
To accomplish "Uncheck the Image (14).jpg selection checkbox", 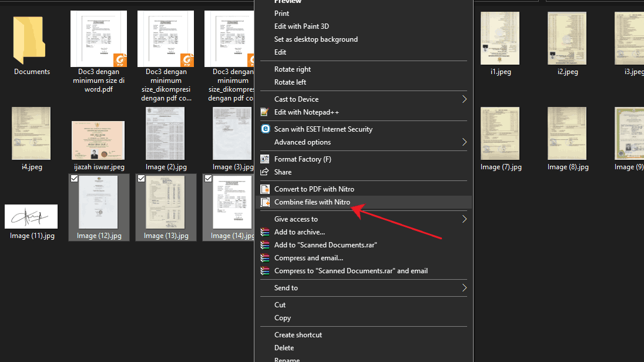I will pos(208,178).
